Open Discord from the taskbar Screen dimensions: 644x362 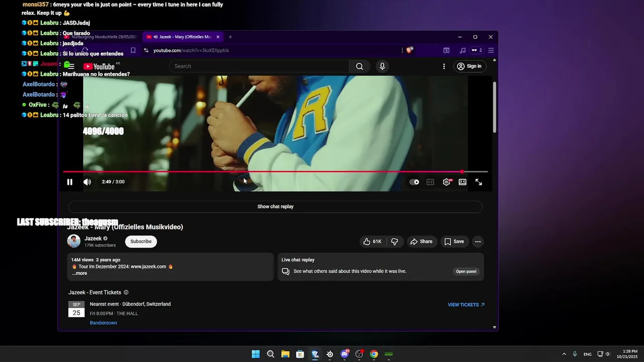[x=345, y=354]
